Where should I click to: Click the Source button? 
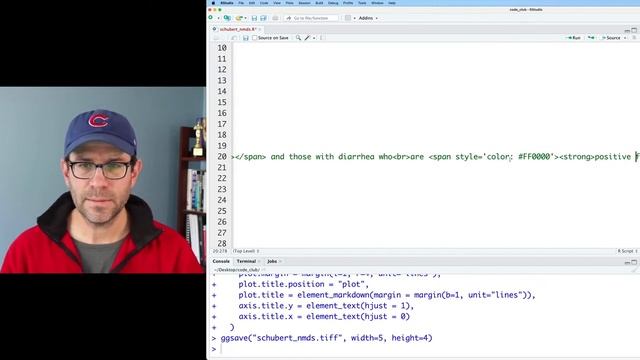click(x=611, y=38)
